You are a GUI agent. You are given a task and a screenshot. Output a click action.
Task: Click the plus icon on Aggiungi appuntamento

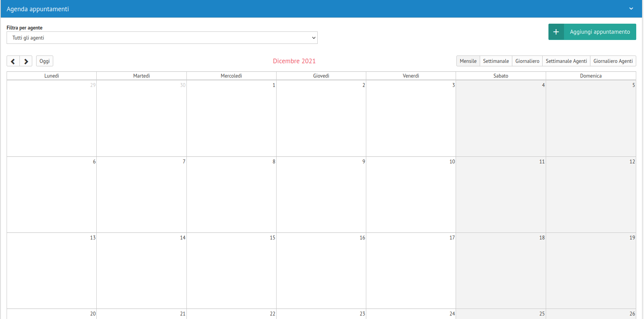(556, 32)
